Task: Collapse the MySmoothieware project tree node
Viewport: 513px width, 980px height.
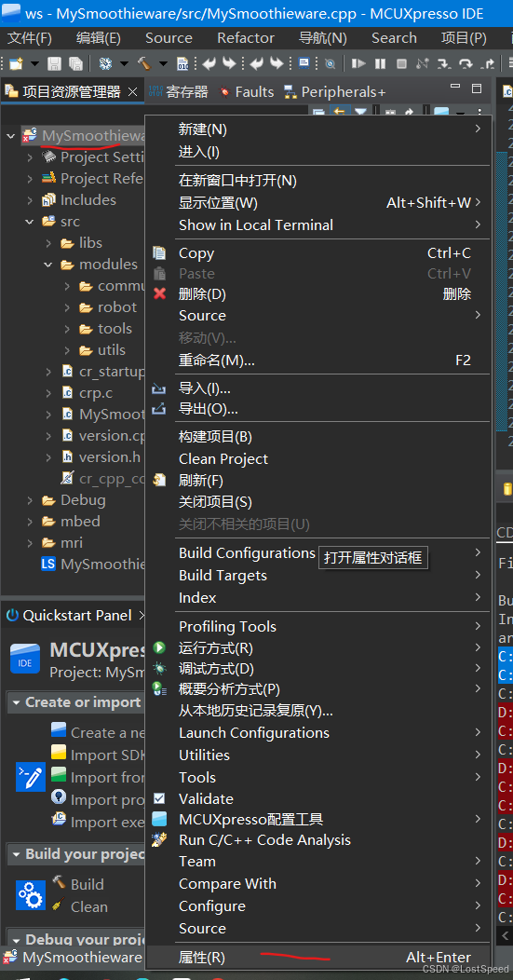Action: 11,136
